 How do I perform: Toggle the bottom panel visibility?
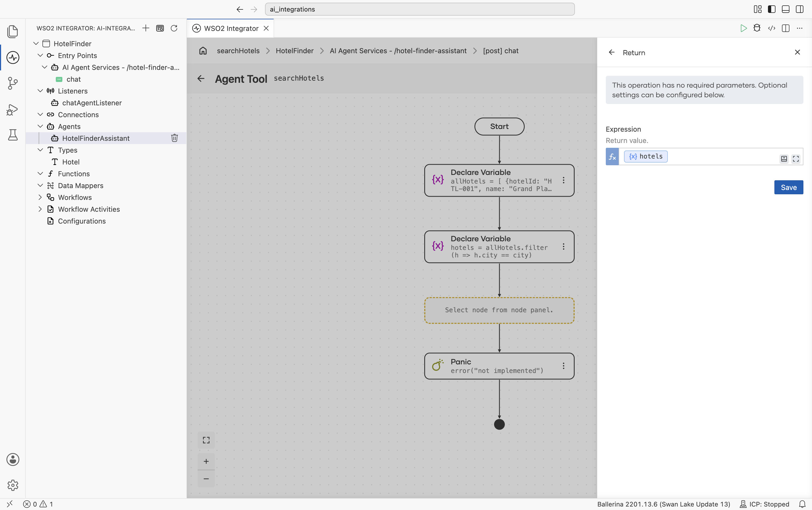786,9
